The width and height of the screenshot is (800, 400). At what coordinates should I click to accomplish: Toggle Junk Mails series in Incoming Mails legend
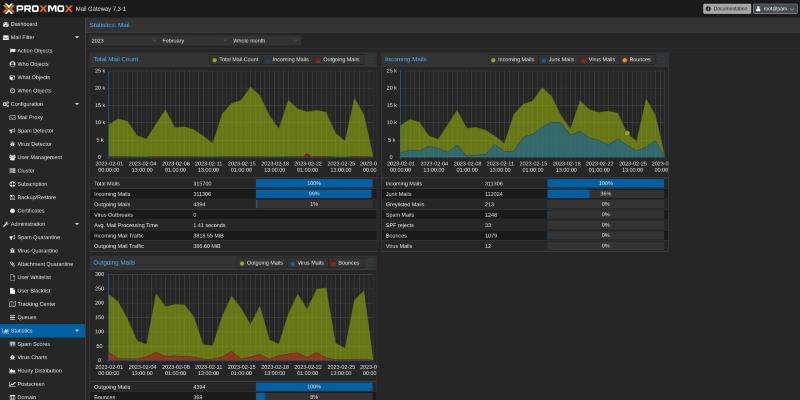click(x=556, y=59)
